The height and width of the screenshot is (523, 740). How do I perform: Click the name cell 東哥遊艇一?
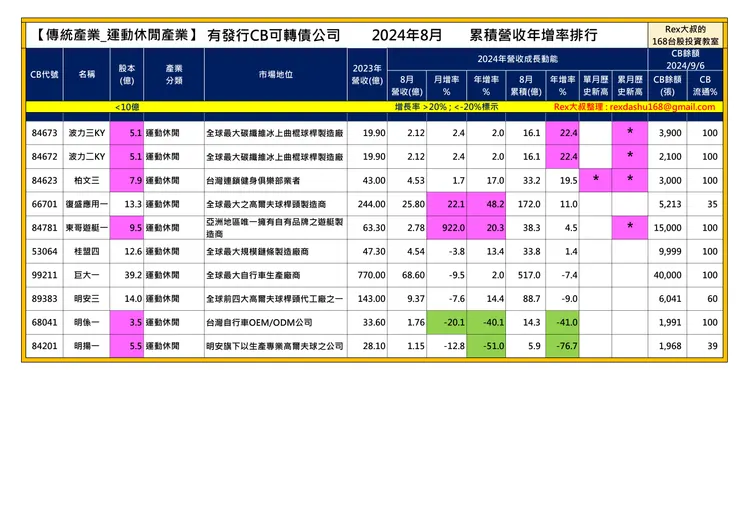click(x=87, y=228)
